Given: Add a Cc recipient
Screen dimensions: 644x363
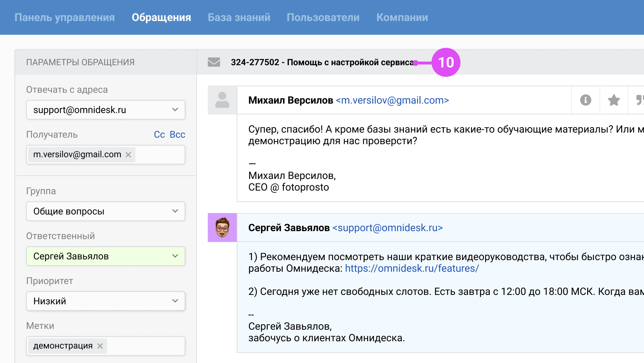Looking at the screenshot, I should 159,134.
